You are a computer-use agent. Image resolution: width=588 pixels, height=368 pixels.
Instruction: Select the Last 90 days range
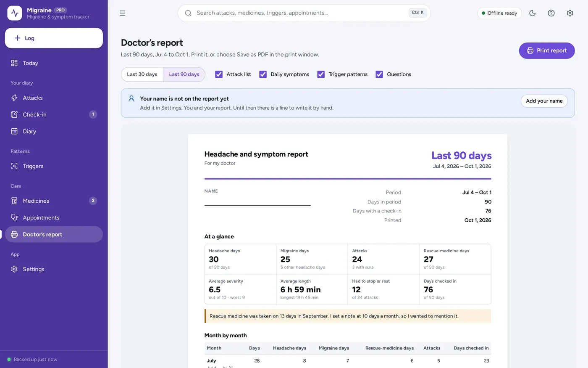point(184,74)
